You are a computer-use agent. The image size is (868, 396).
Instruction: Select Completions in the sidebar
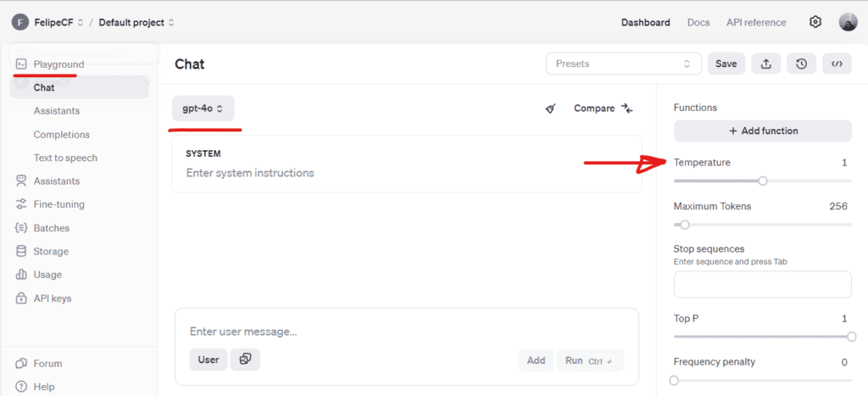coord(61,134)
